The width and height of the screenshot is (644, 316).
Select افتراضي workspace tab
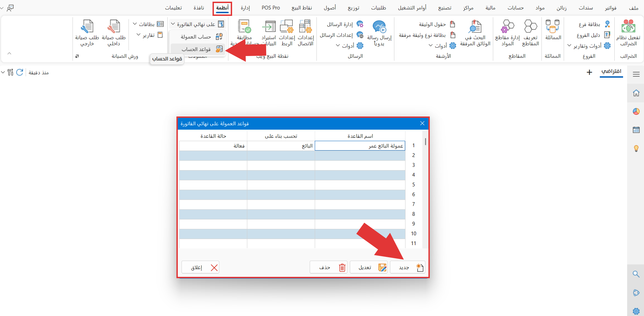[x=611, y=72]
